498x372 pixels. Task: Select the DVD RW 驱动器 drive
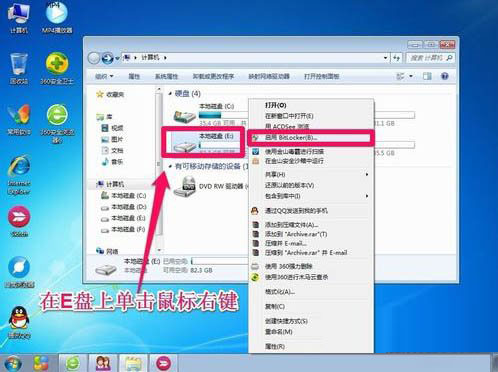point(210,187)
